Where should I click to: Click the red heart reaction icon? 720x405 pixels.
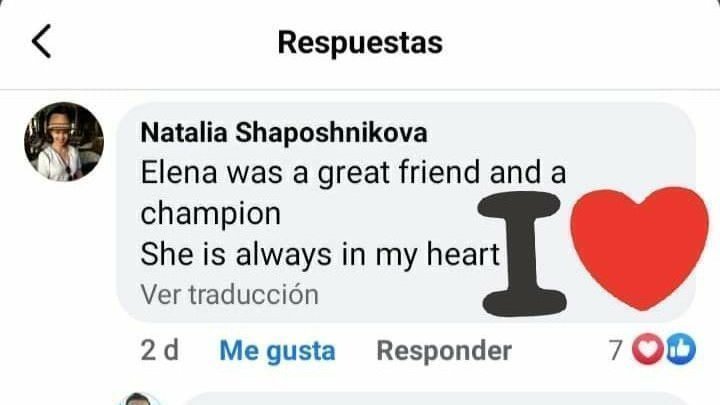point(647,350)
